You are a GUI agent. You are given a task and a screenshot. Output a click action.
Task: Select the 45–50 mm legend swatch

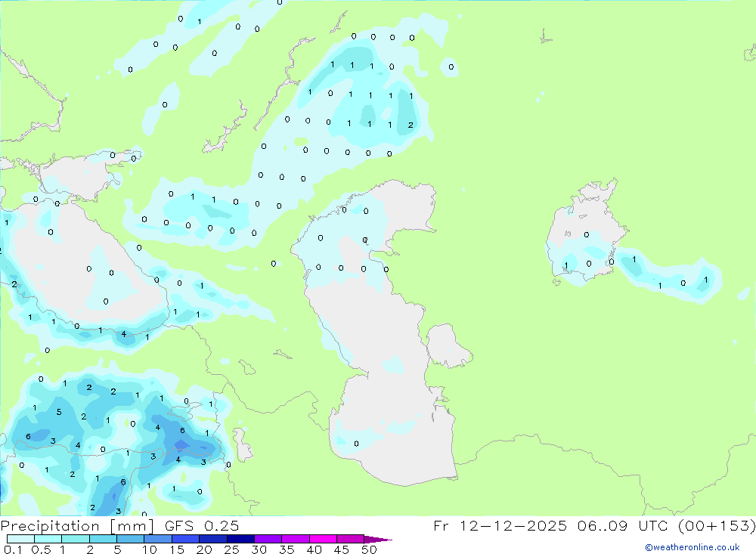(351, 539)
